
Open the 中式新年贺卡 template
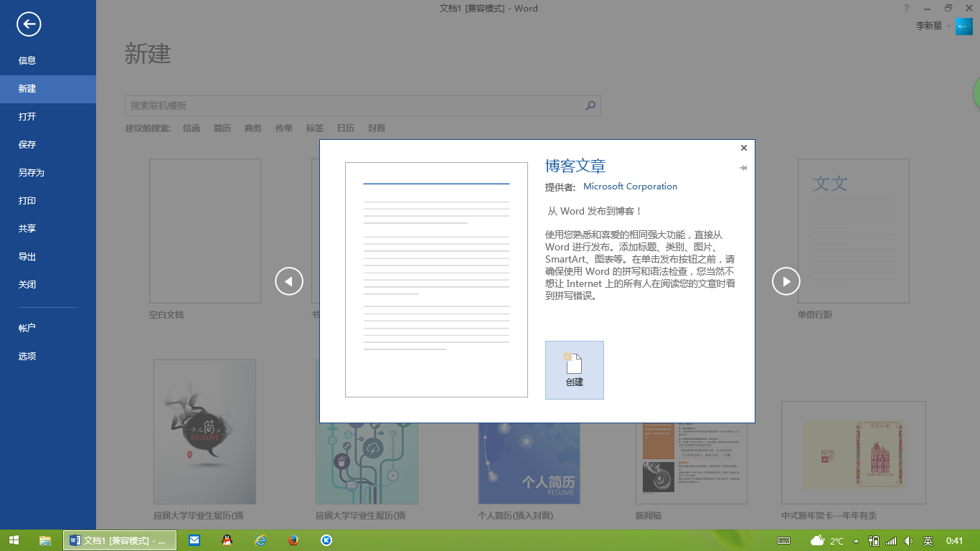pyautogui.click(x=854, y=453)
